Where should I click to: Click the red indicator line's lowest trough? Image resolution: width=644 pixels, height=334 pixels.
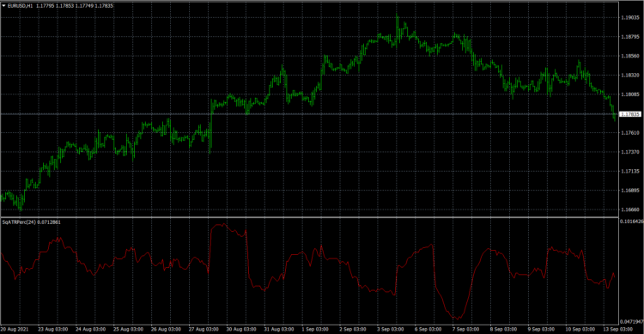tap(457, 318)
